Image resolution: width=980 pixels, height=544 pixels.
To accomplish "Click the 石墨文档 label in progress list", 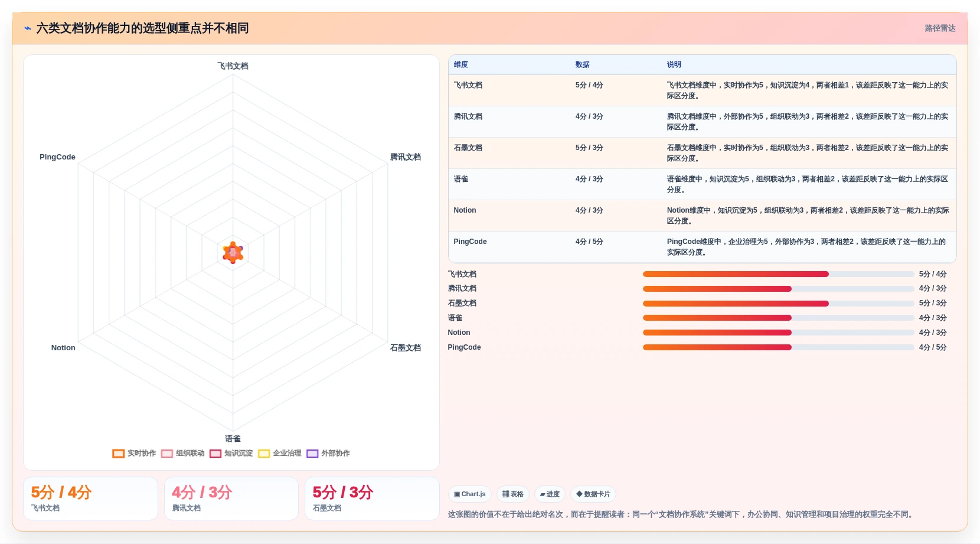I will point(462,304).
